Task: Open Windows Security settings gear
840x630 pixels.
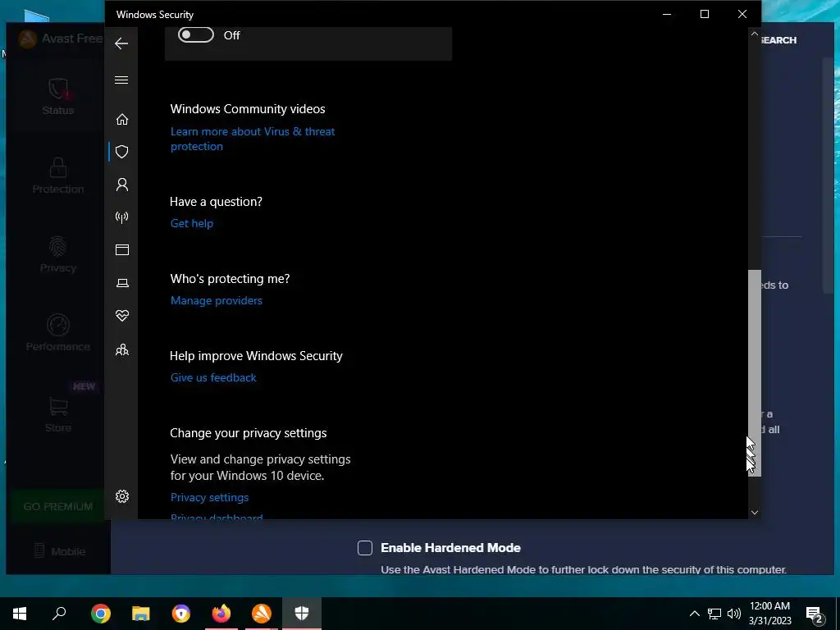Action: [122, 496]
